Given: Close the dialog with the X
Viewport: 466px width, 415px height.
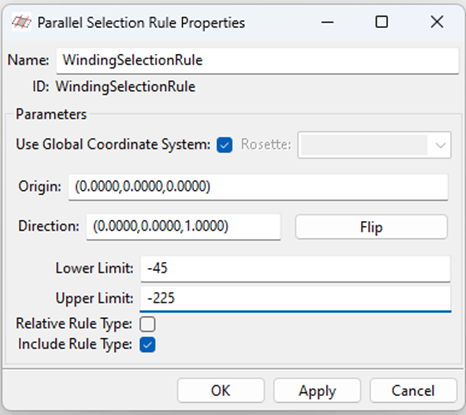Looking at the screenshot, I should pyautogui.click(x=437, y=22).
